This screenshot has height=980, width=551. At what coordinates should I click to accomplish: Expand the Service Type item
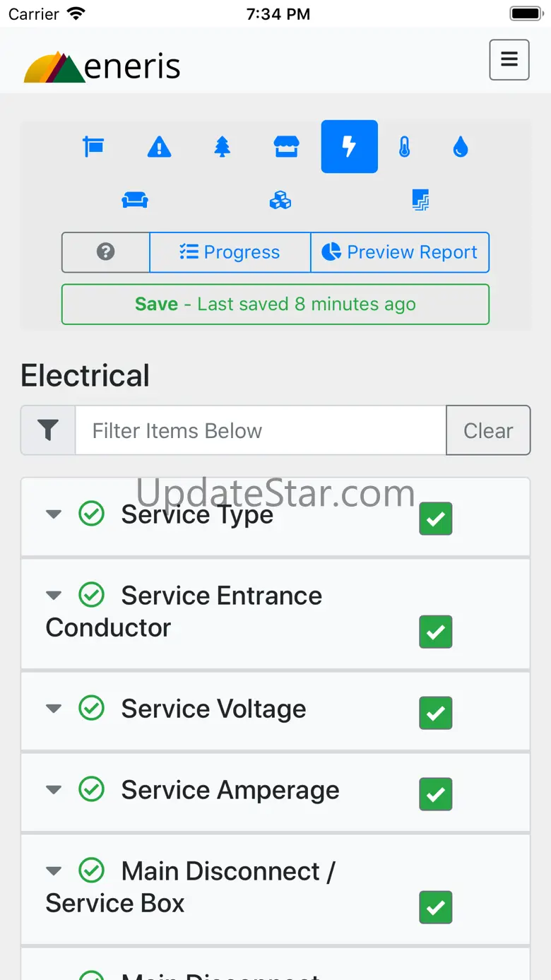pyautogui.click(x=54, y=514)
